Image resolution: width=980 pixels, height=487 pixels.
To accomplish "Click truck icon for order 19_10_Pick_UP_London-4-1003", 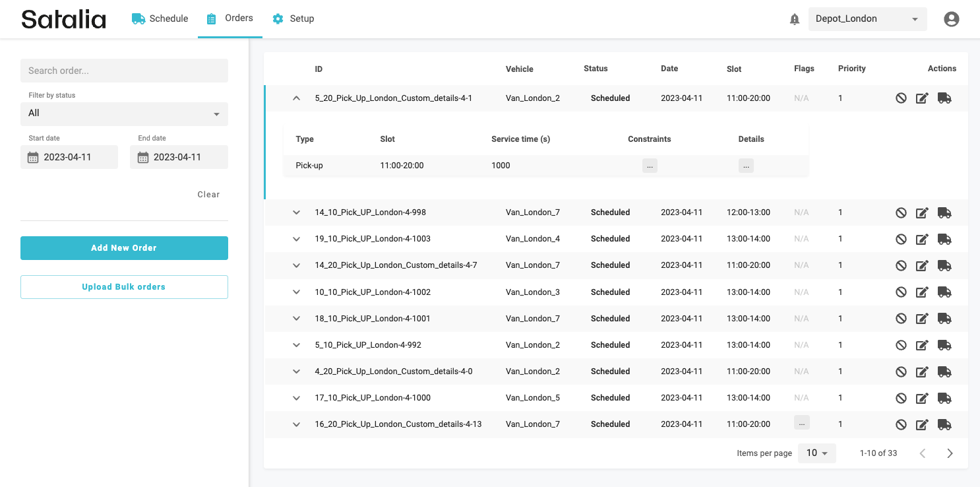I will pyautogui.click(x=944, y=239).
